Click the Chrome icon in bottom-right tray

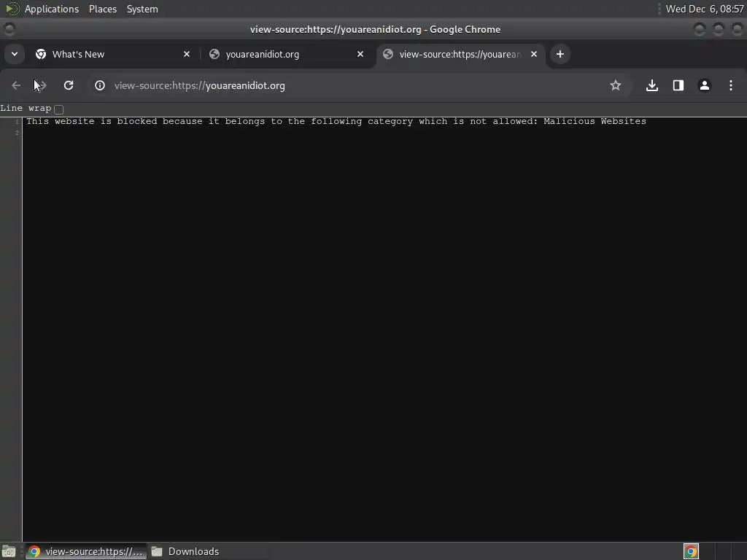(x=692, y=551)
